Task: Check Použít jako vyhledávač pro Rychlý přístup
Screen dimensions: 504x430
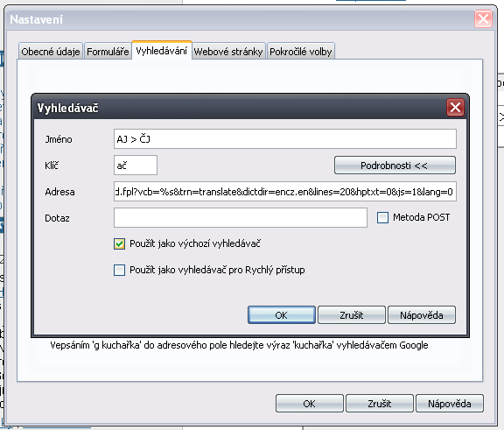Action: tap(119, 270)
